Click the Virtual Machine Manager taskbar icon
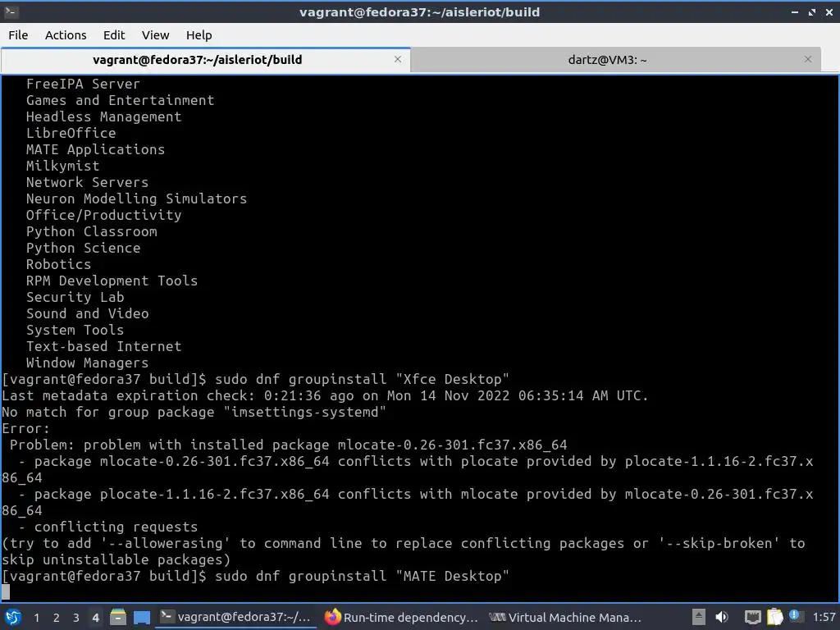This screenshot has height=630, width=840. pyautogui.click(x=497, y=617)
